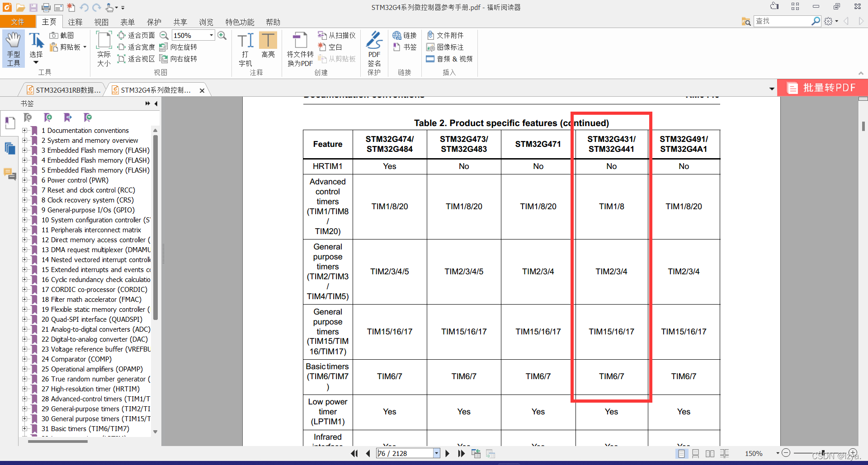This screenshot has height=465, width=868.
Task: Open the File (文件) menu
Action: (18, 22)
